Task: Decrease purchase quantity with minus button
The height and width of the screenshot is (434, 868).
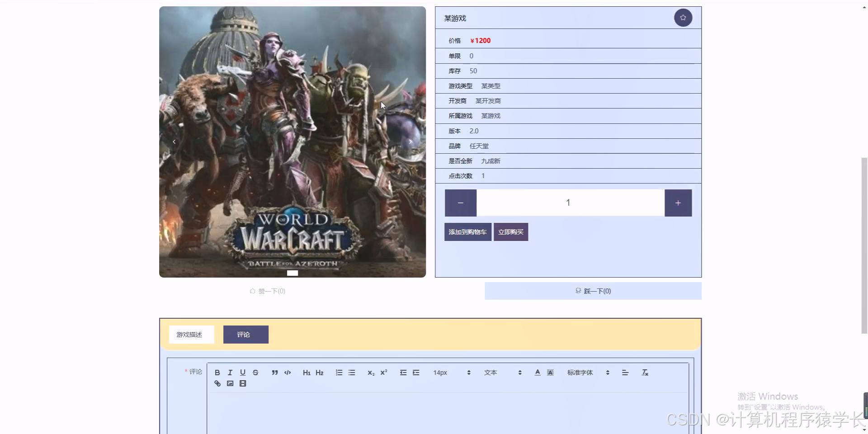Action: pos(461,203)
